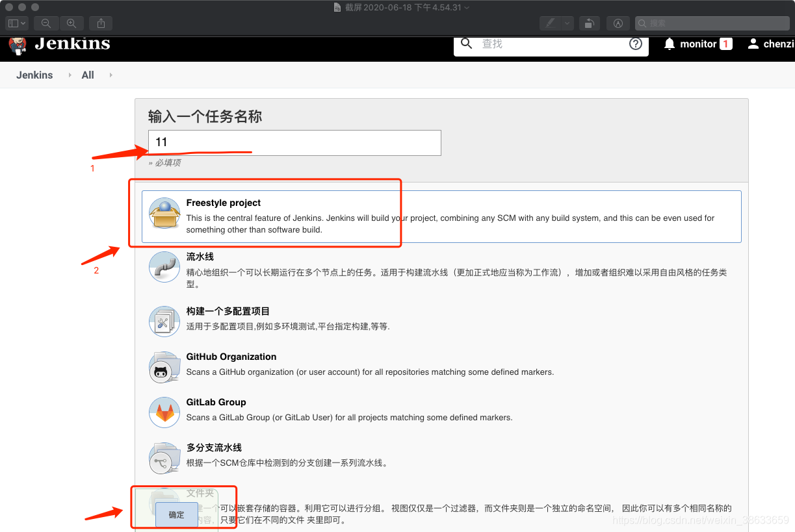Click the Jenkins logo mascot icon
The image size is (795, 532).
[x=18, y=45]
